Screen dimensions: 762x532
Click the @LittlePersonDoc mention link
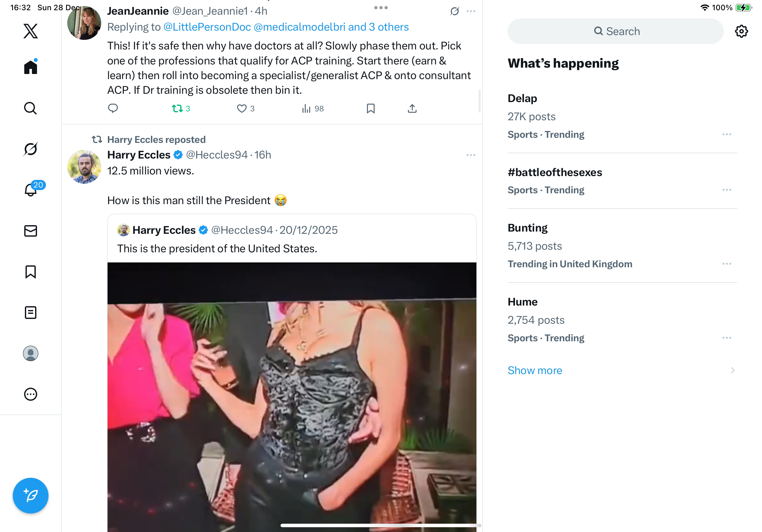pos(207,27)
